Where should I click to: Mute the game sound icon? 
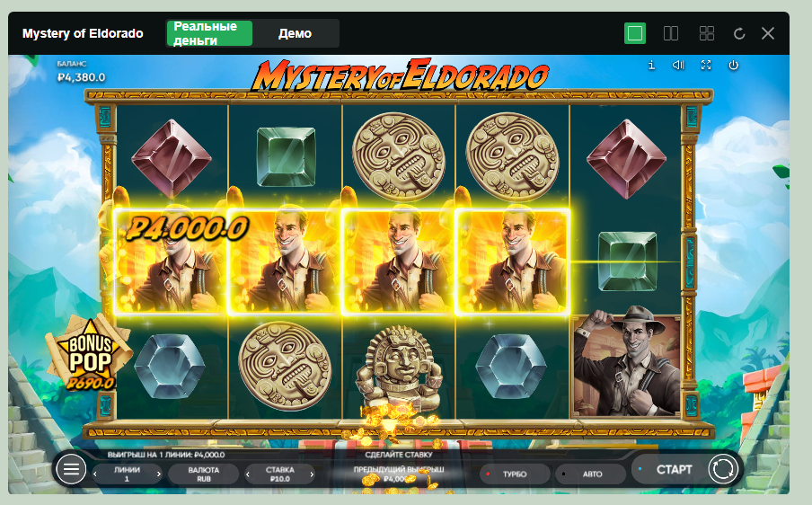[678, 65]
